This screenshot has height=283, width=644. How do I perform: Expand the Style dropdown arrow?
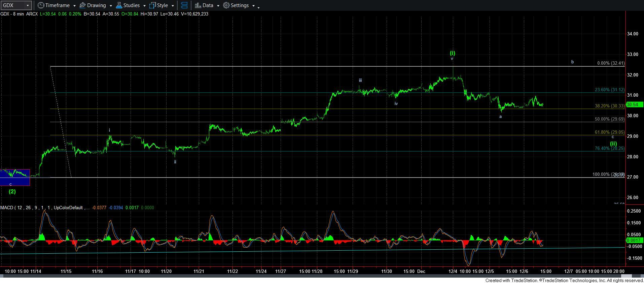coord(173,6)
